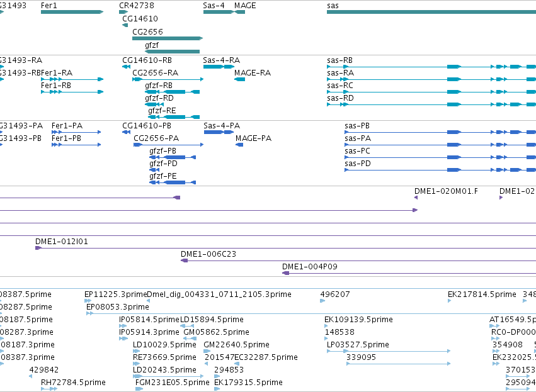Click the Sas-4 gene label
The width and height of the screenshot is (536, 392).
coord(214,6)
